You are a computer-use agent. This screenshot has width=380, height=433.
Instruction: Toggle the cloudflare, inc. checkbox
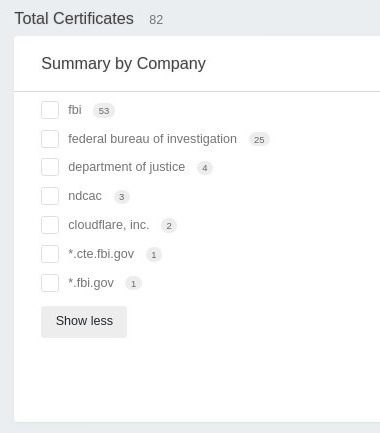(50, 225)
